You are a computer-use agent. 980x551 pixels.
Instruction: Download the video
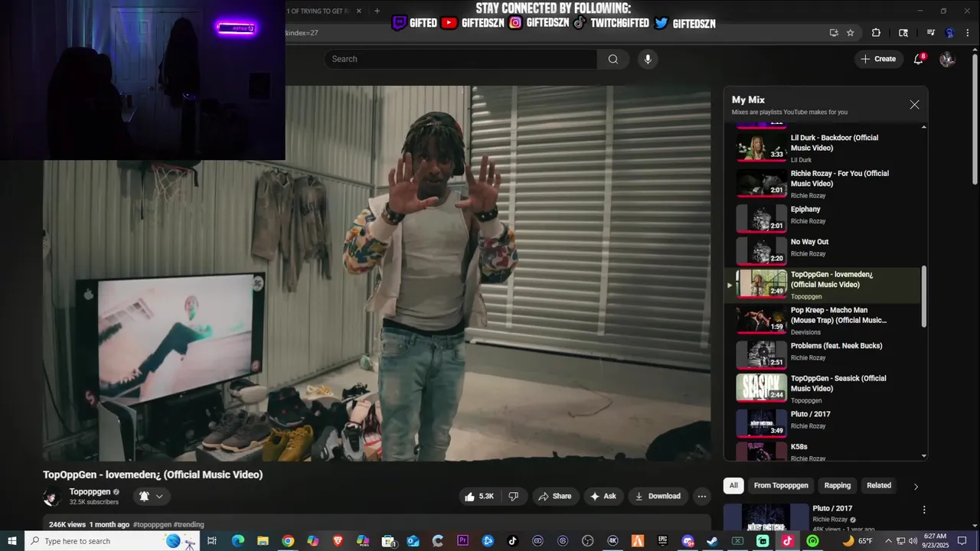pos(658,496)
